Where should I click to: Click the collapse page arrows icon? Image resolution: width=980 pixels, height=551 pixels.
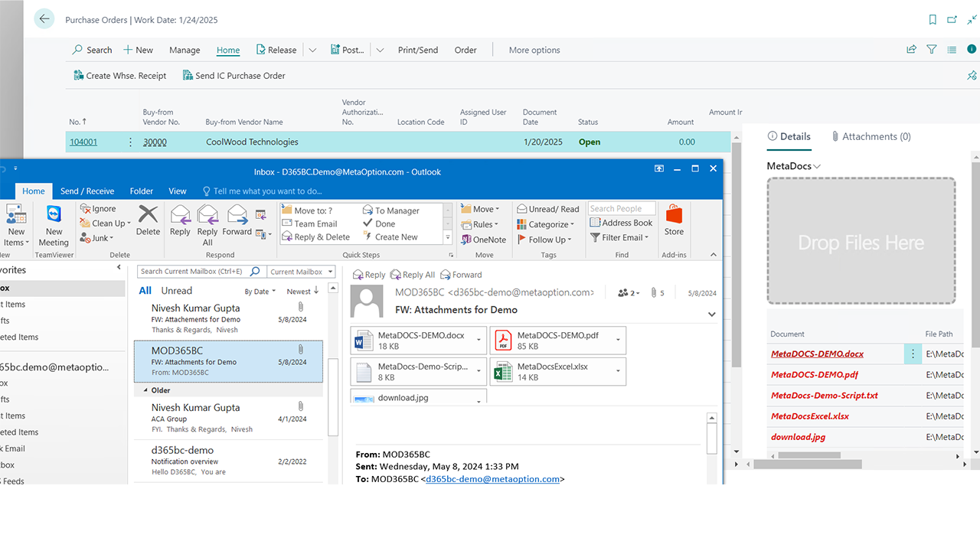pyautogui.click(x=972, y=20)
